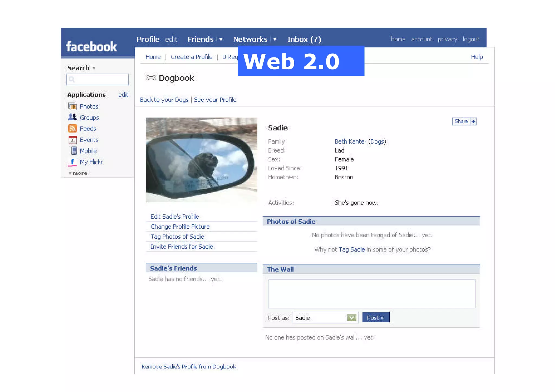This screenshot has width=555, height=392.
Task: Click the Groups people icon
Action: click(x=72, y=117)
